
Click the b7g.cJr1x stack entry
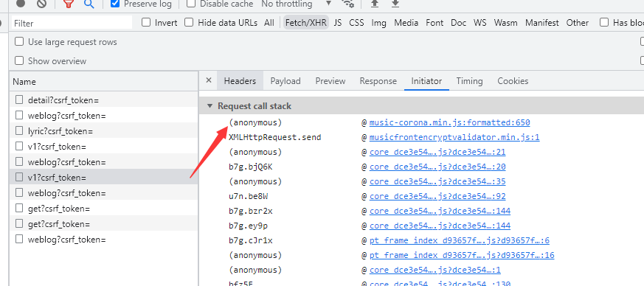tap(251, 240)
